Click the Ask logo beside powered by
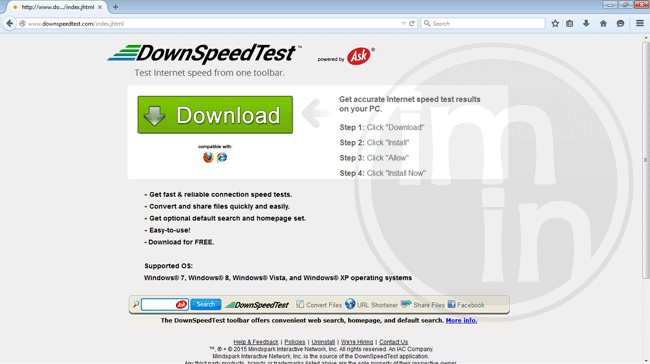Screen dimensions: 650x364 coord(359,56)
